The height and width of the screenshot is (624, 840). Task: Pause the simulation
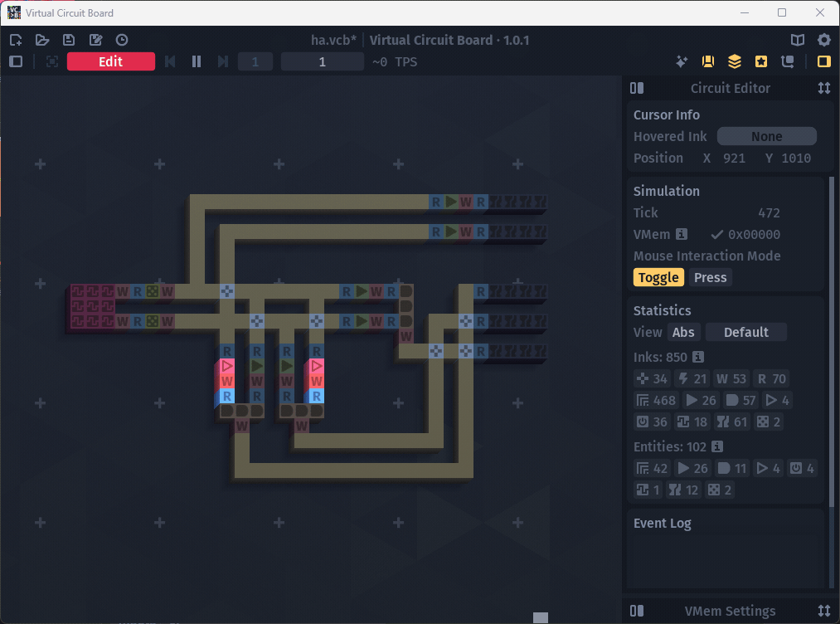pos(197,61)
